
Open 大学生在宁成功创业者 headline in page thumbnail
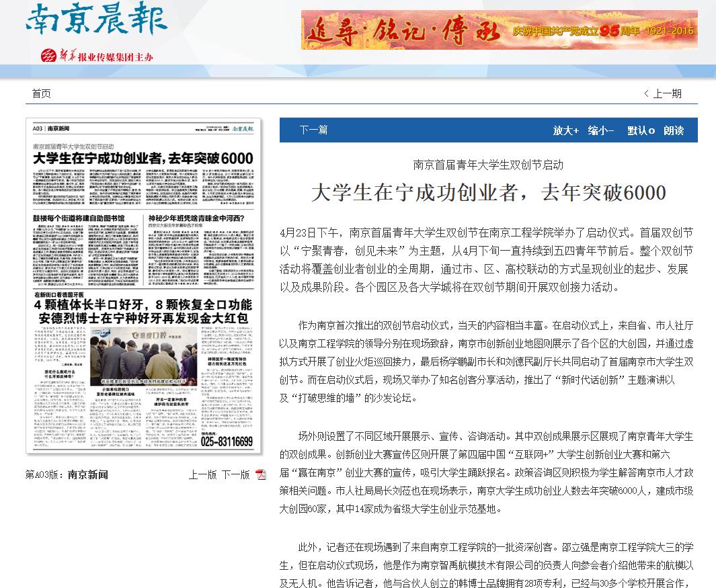[x=143, y=159]
